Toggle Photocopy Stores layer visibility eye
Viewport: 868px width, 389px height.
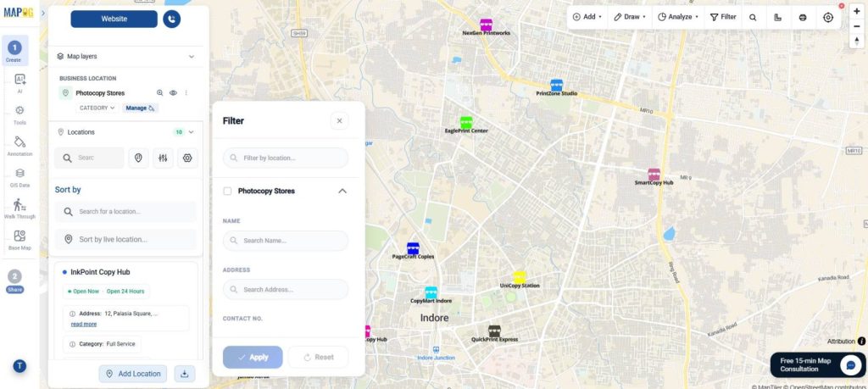[173, 93]
